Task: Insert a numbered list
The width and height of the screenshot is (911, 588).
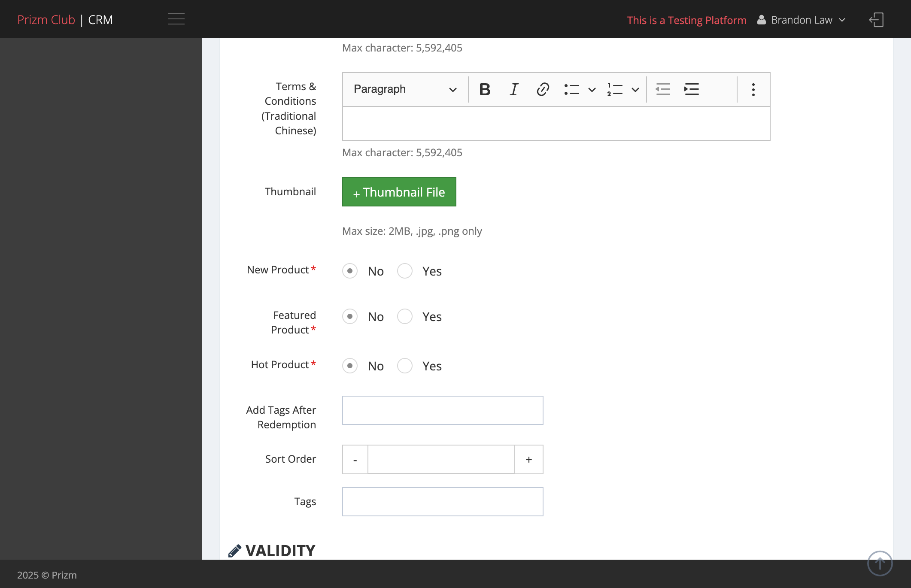Action: tap(615, 89)
